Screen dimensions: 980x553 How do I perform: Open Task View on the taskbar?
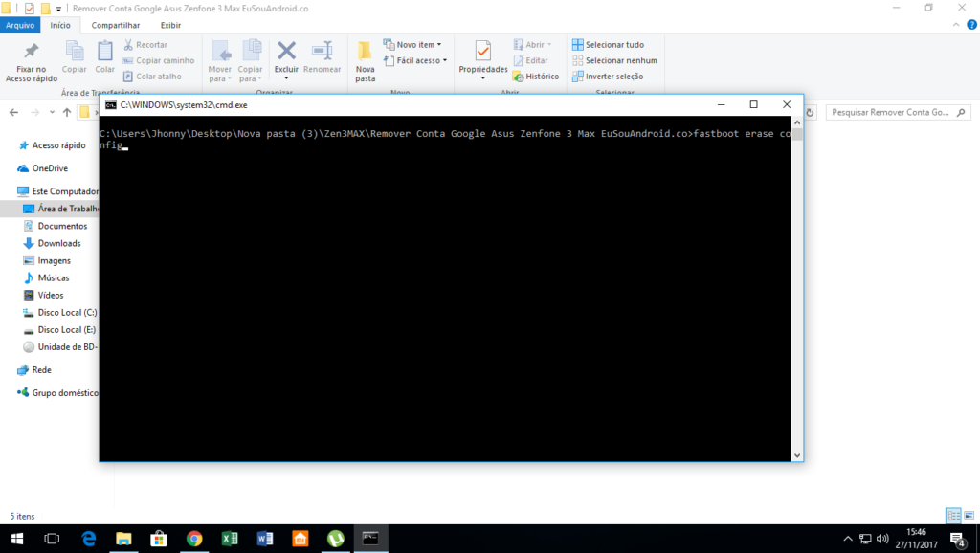[x=52, y=539]
